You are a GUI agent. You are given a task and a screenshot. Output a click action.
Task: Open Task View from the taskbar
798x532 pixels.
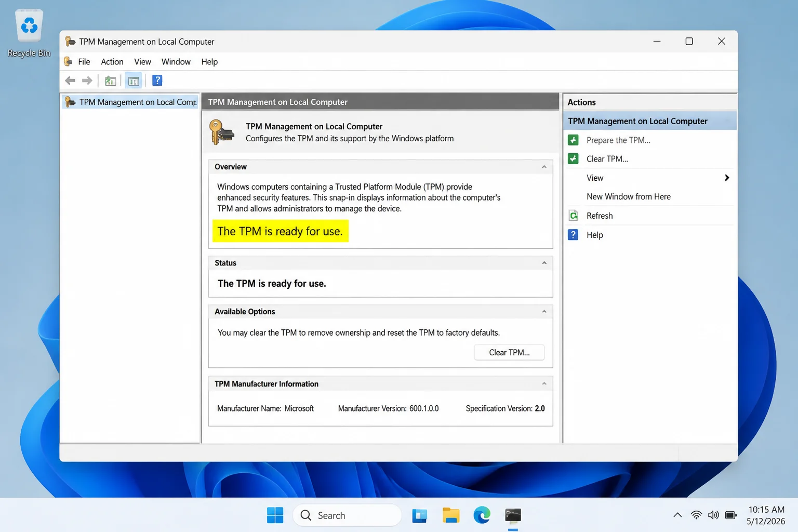pos(419,515)
